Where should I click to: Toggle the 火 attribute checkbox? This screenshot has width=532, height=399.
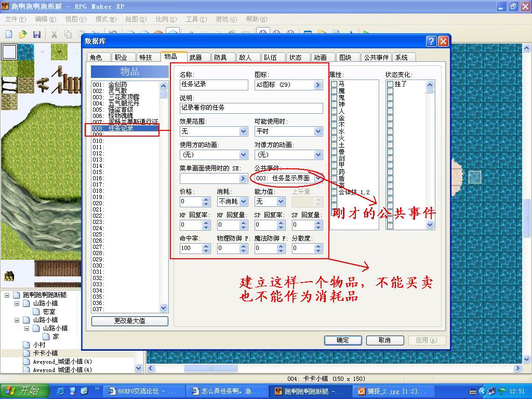[x=334, y=138]
